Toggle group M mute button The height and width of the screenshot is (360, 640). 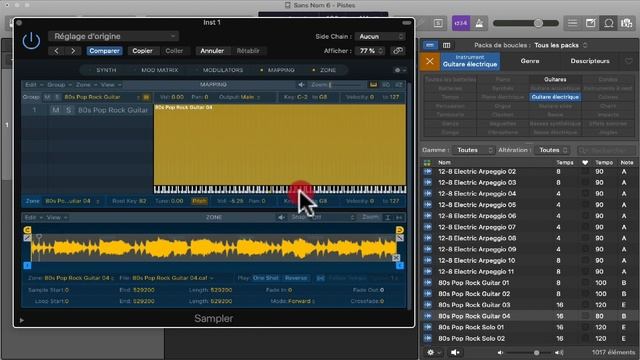point(47,97)
